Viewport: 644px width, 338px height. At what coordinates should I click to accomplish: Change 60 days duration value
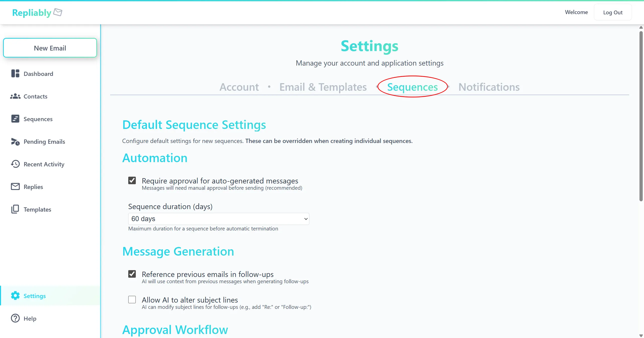tap(218, 219)
